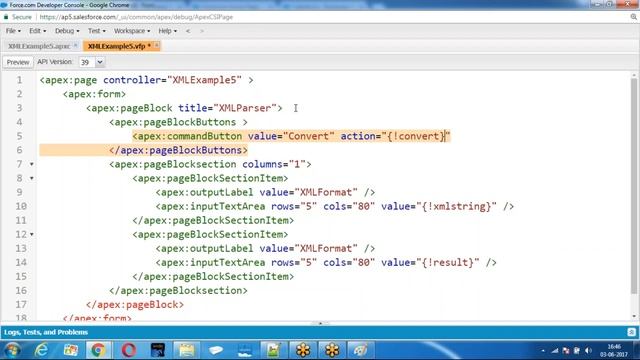Open the Workspace menu

[132, 31]
